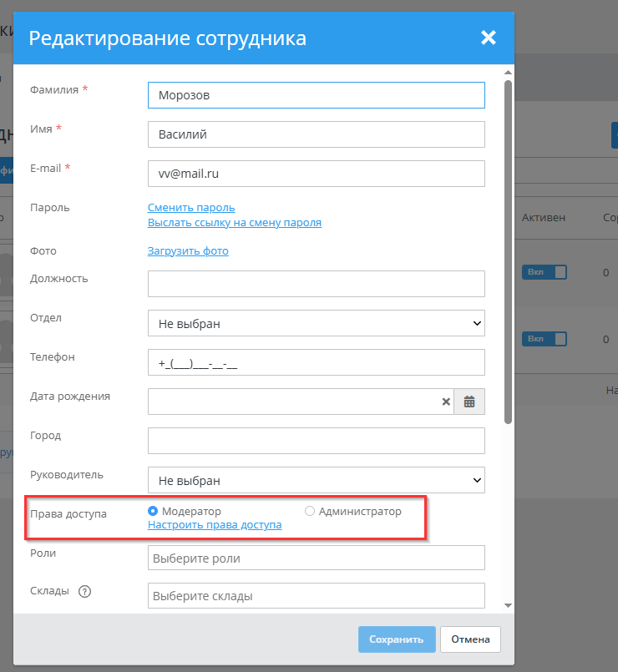618x672 pixels.
Task: Select the Модератор access level
Action: pyautogui.click(x=152, y=512)
